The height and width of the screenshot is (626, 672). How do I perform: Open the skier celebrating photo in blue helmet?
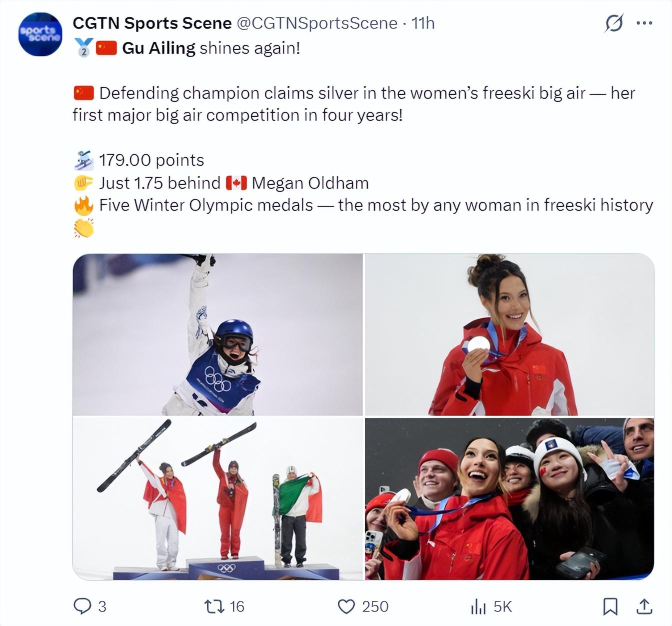217,334
